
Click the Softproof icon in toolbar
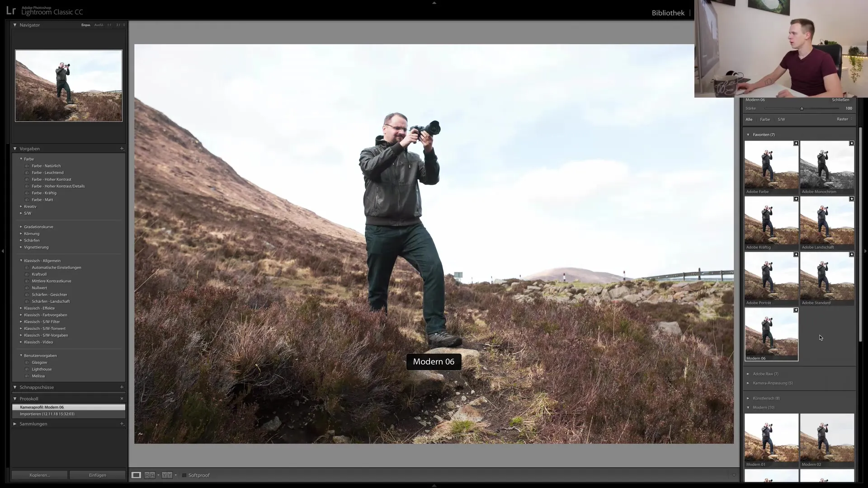click(x=185, y=475)
